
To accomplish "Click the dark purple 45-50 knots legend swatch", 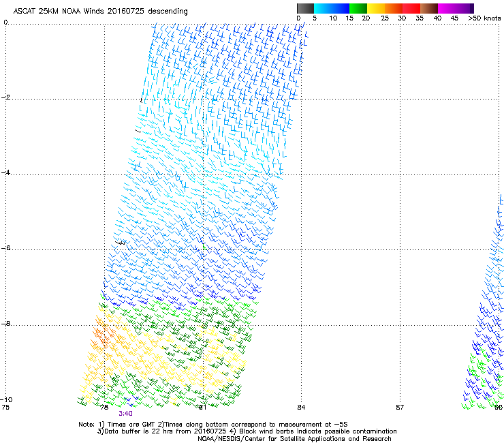I will coord(464,8).
